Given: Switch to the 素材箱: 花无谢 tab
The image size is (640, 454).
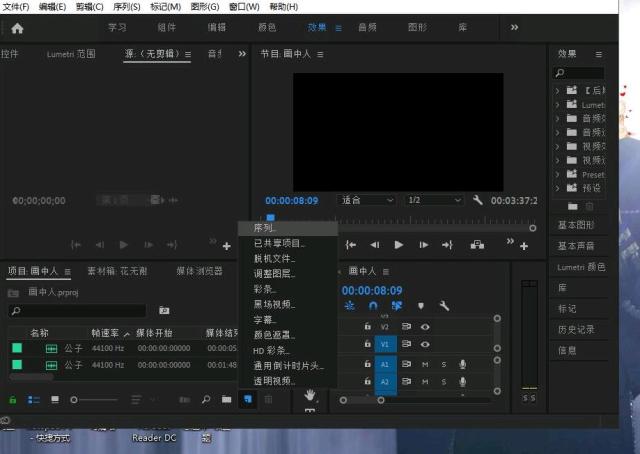Looking at the screenshot, I should (117, 271).
